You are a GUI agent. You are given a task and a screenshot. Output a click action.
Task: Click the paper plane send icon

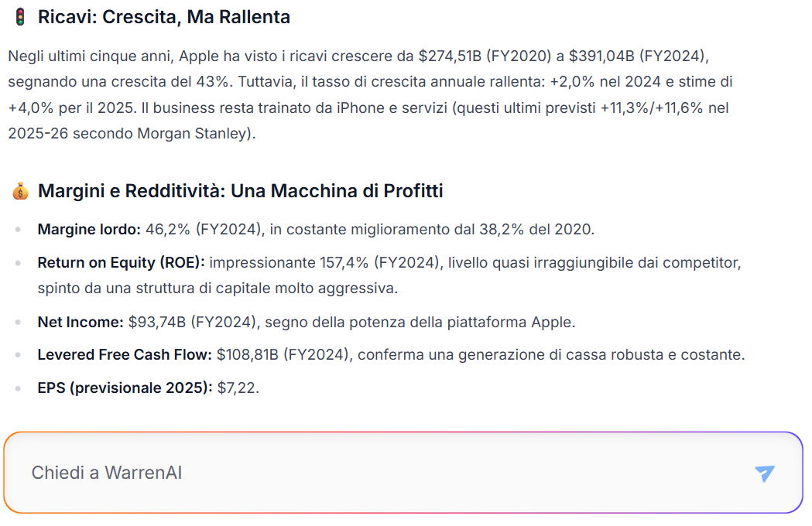click(764, 473)
